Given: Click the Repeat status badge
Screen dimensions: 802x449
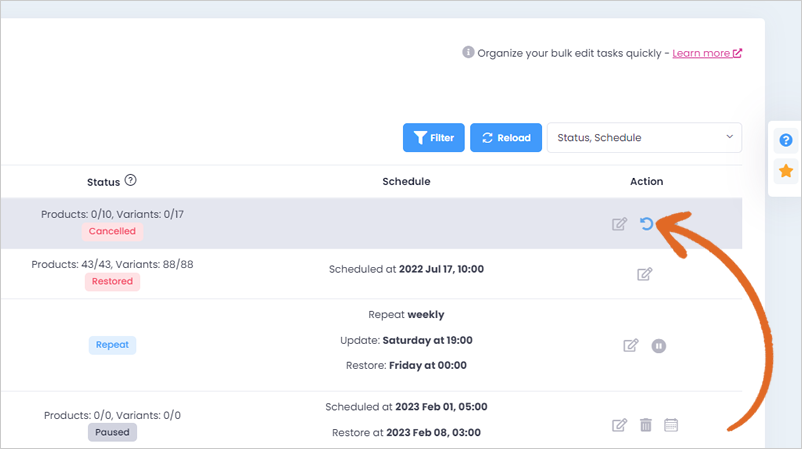Looking at the screenshot, I should 113,345.
